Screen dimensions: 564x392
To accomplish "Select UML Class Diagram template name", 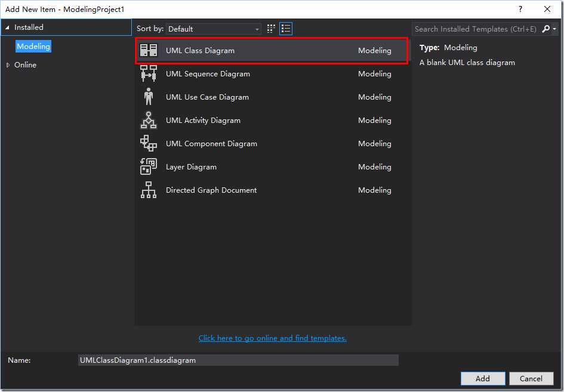I will click(200, 51).
